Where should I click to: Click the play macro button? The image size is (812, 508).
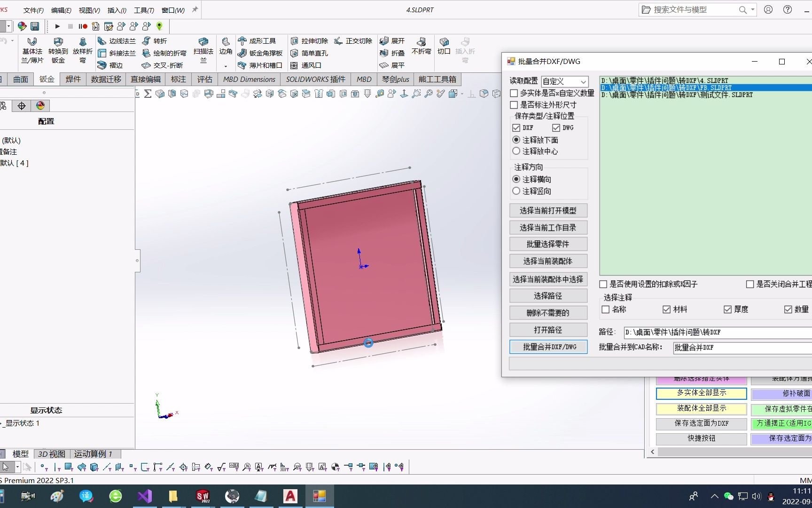click(57, 26)
